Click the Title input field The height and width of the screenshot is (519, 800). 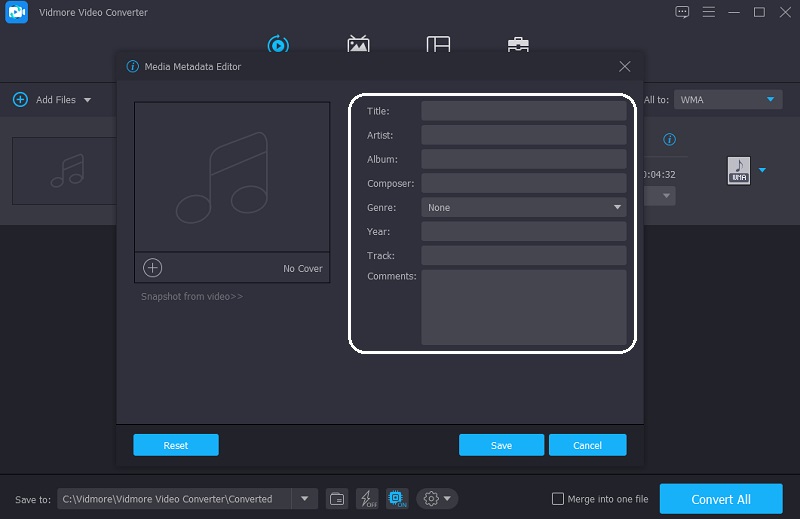point(523,111)
